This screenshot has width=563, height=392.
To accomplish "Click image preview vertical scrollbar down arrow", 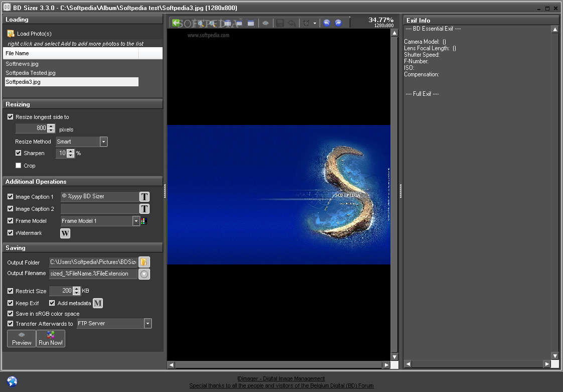I will (394, 357).
